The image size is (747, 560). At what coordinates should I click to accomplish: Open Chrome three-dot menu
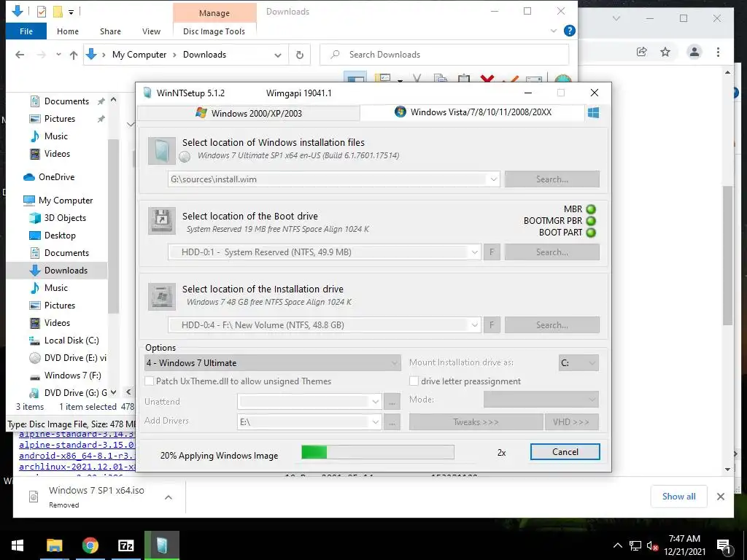click(x=718, y=52)
